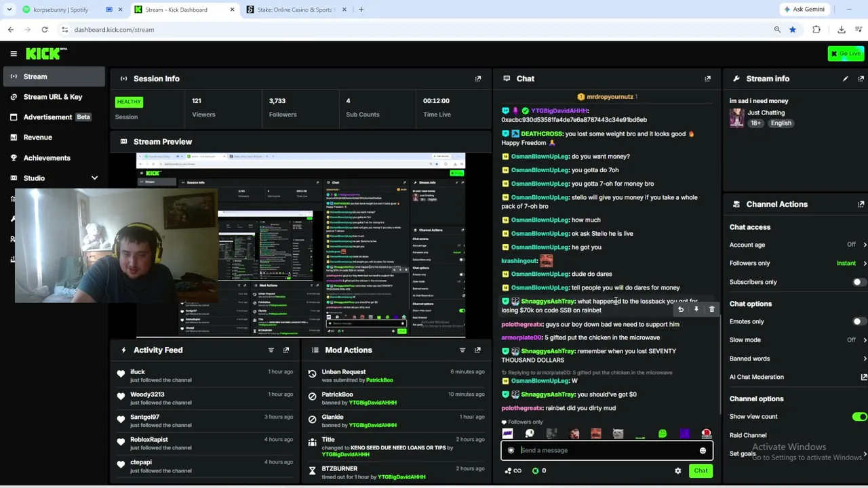Toggle Show view count switch
The width and height of the screenshot is (868, 488).
pos(859,417)
